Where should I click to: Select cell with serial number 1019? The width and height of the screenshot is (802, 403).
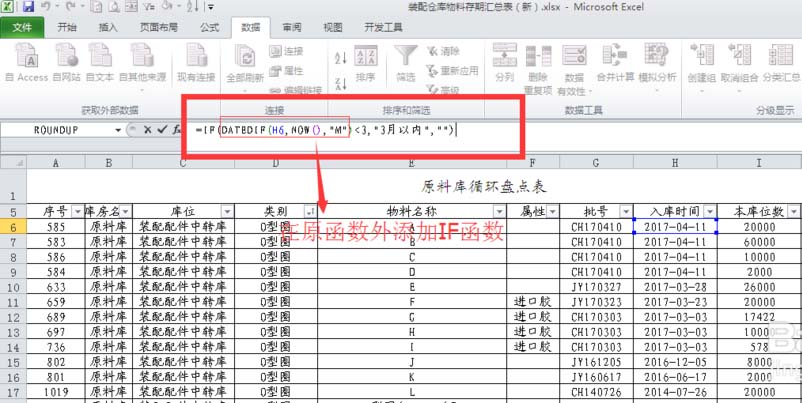tap(56, 393)
